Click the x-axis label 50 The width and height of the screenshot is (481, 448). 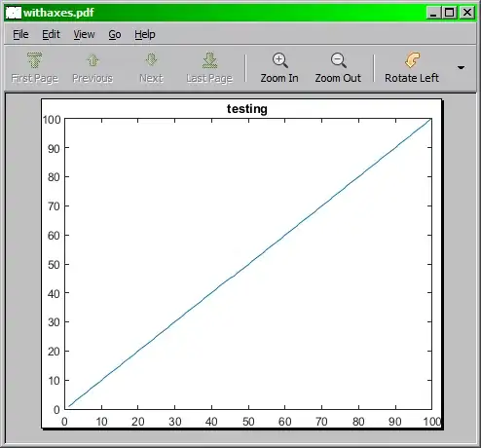(248, 422)
